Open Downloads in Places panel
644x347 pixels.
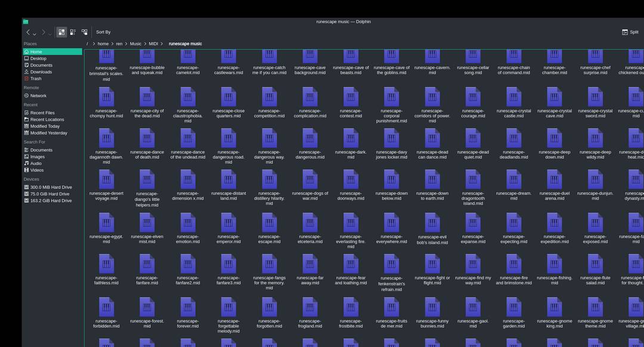pos(52,72)
